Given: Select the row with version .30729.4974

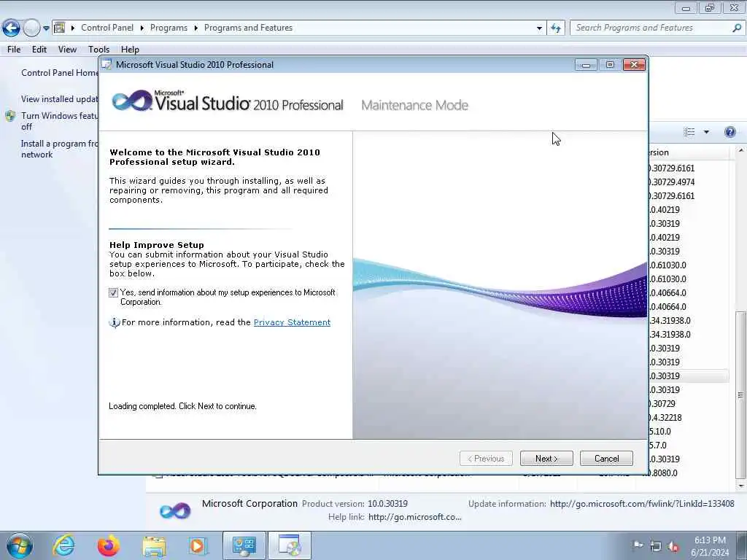Looking at the screenshot, I should coord(689,182).
